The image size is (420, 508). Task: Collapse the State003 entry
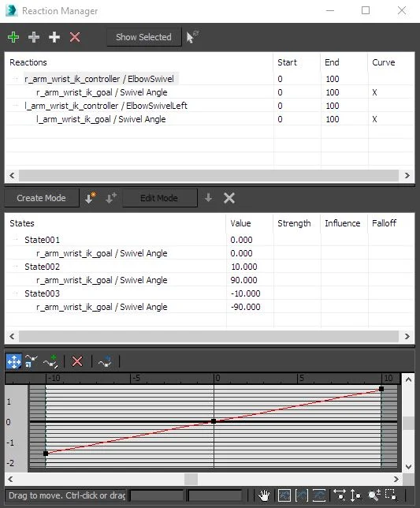pyautogui.click(x=15, y=293)
